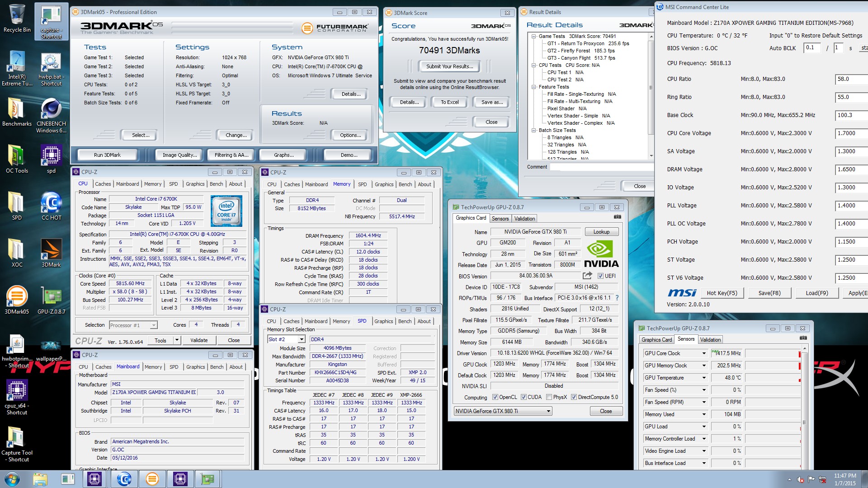Open Validation tab in GPU-Z Sensors window

710,340
